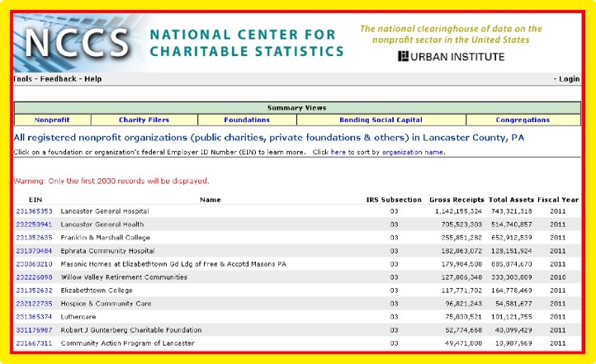The height and width of the screenshot is (364, 596).
Task: Open the Bonding Social Capital view
Action: (x=381, y=120)
